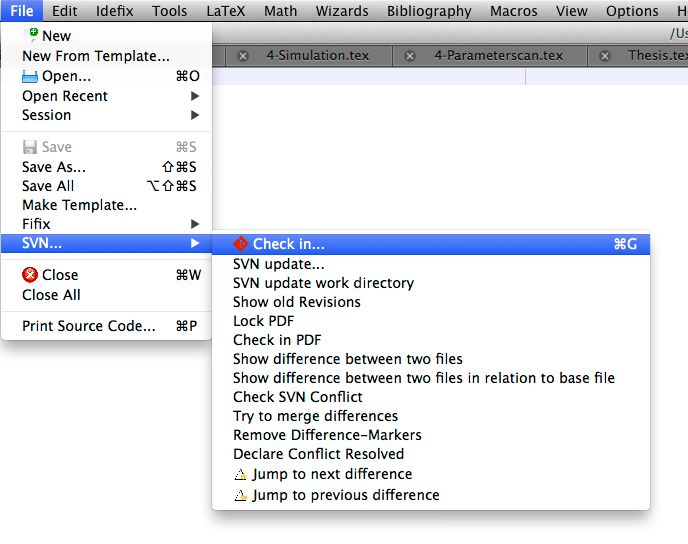688x544 pixels.
Task: Click the red diamond Check in icon
Action: [x=240, y=244]
